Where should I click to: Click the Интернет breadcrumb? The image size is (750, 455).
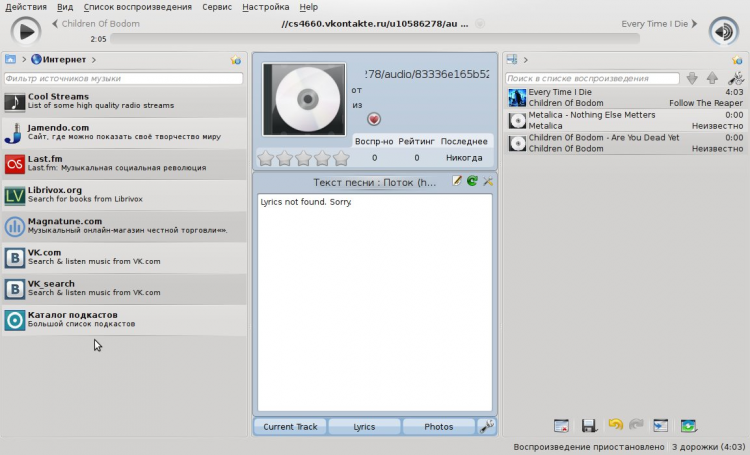(x=59, y=59)
